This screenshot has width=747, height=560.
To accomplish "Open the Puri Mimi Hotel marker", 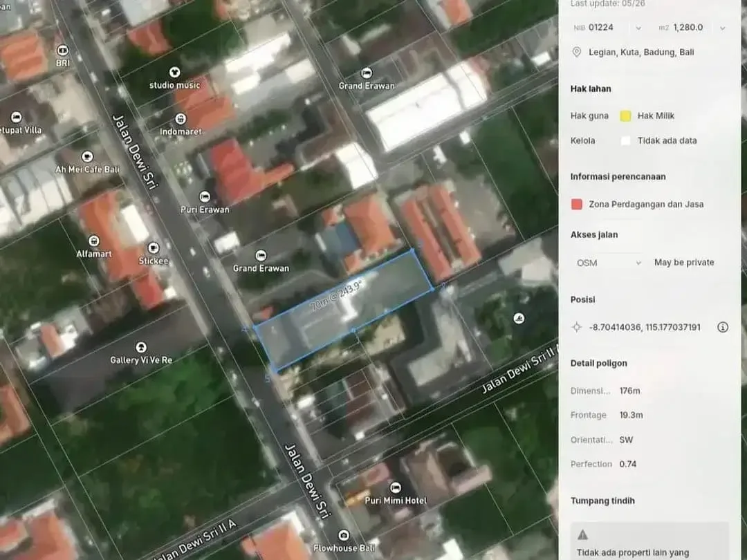I will (396, 487).
